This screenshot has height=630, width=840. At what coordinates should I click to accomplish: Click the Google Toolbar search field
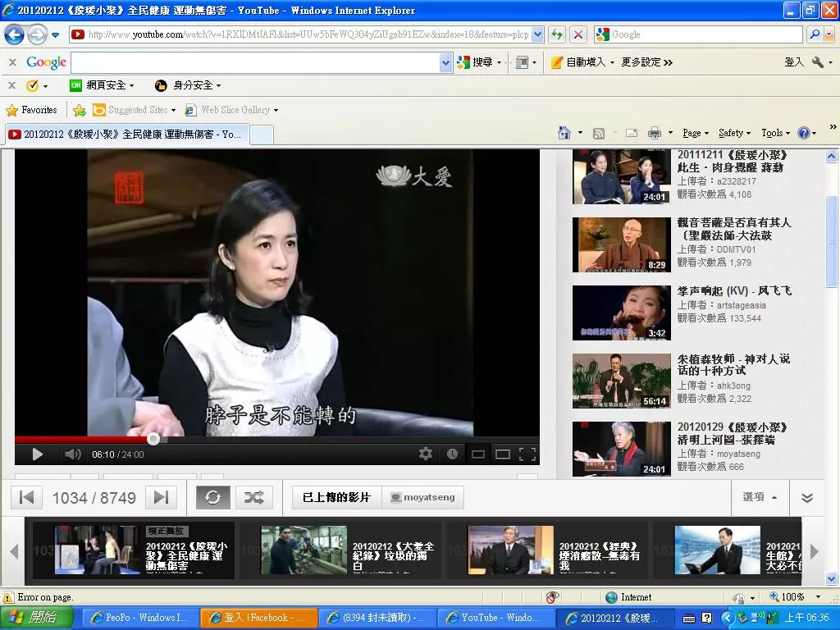(x=256, y=62)
